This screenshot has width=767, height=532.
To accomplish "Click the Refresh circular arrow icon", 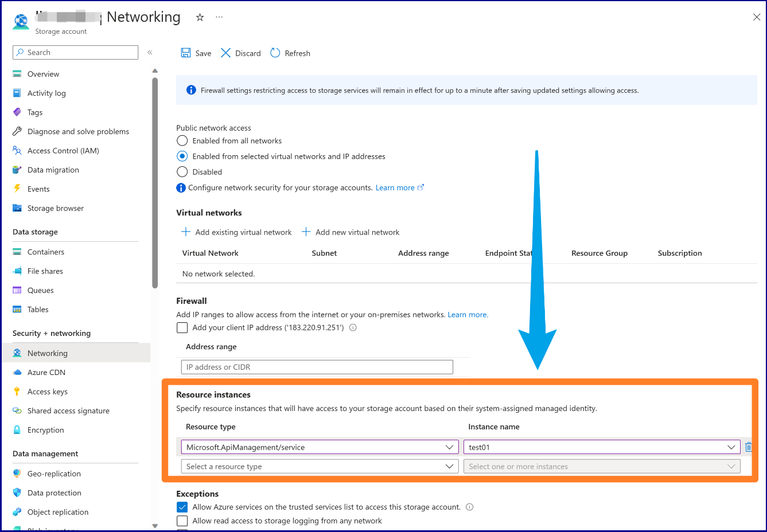I will (x=275, y=53).
